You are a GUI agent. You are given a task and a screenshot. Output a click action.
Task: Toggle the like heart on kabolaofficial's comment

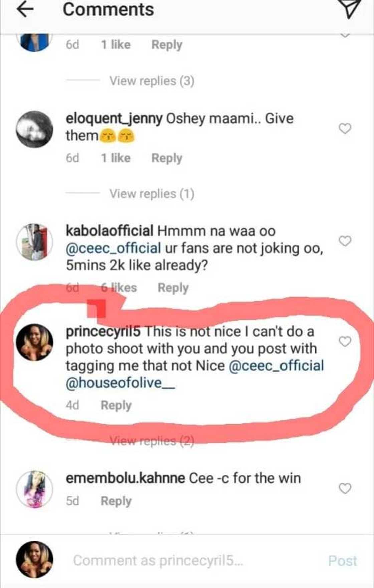tap(345, 241)
